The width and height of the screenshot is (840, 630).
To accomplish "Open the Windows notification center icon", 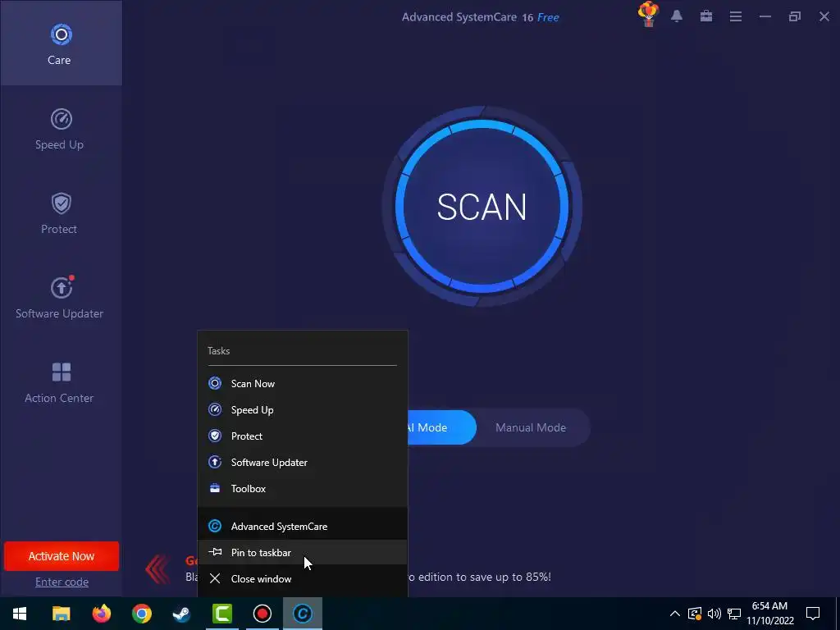I will click(813, 614).
